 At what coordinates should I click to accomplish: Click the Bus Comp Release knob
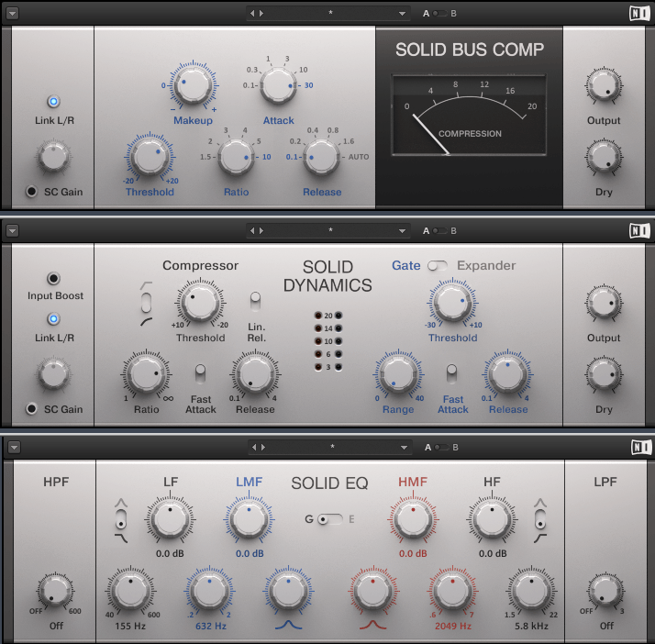321,157
